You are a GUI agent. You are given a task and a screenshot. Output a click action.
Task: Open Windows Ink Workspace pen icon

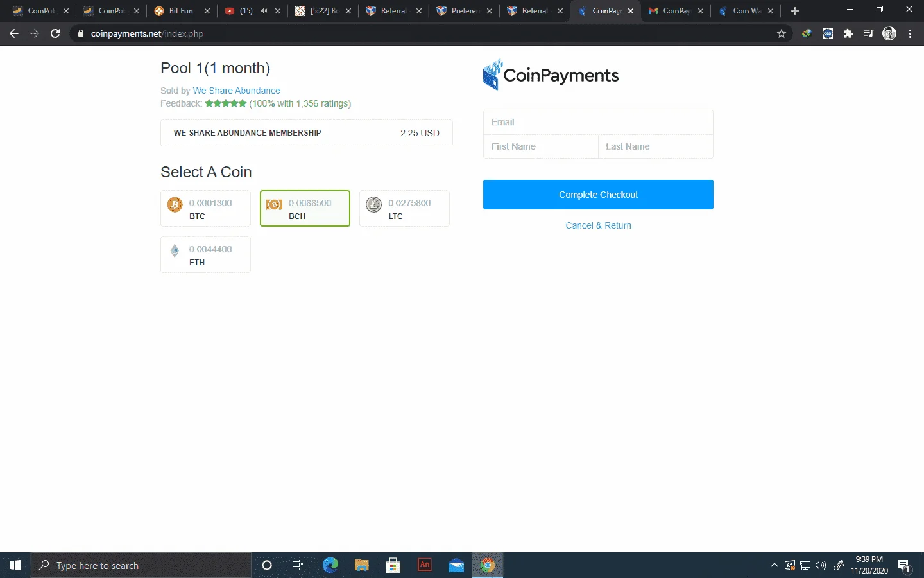coord(839,565)
